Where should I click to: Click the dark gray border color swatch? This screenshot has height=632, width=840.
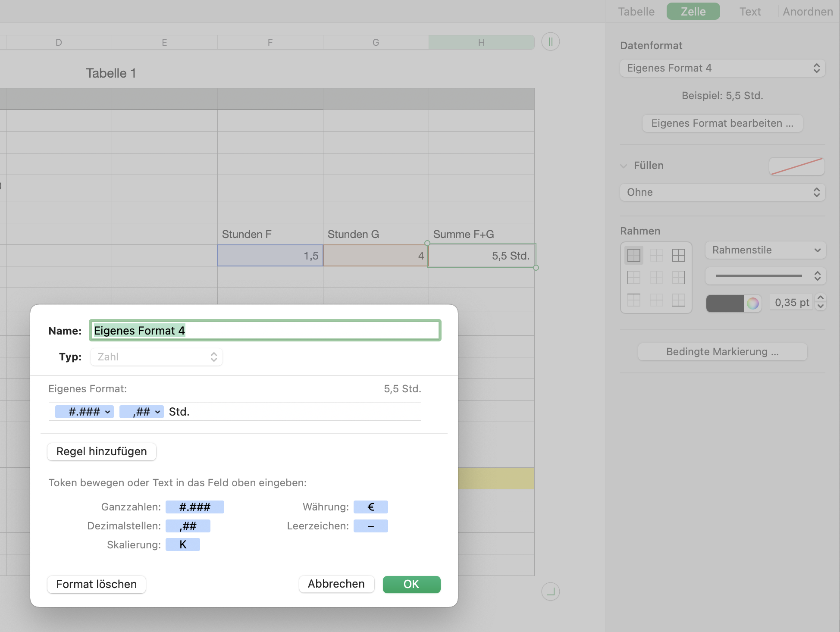(725, 303)
